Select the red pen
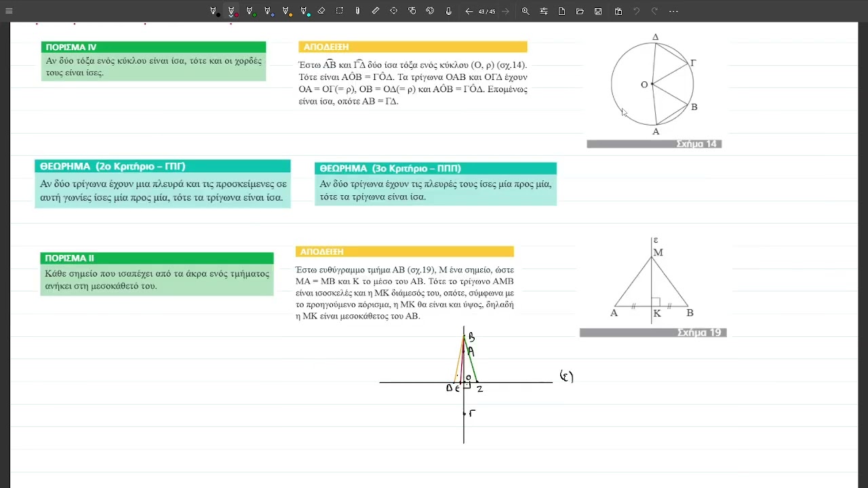Image resolution: width=868 pixels, height=488 pixels. (x=232, y=11)
